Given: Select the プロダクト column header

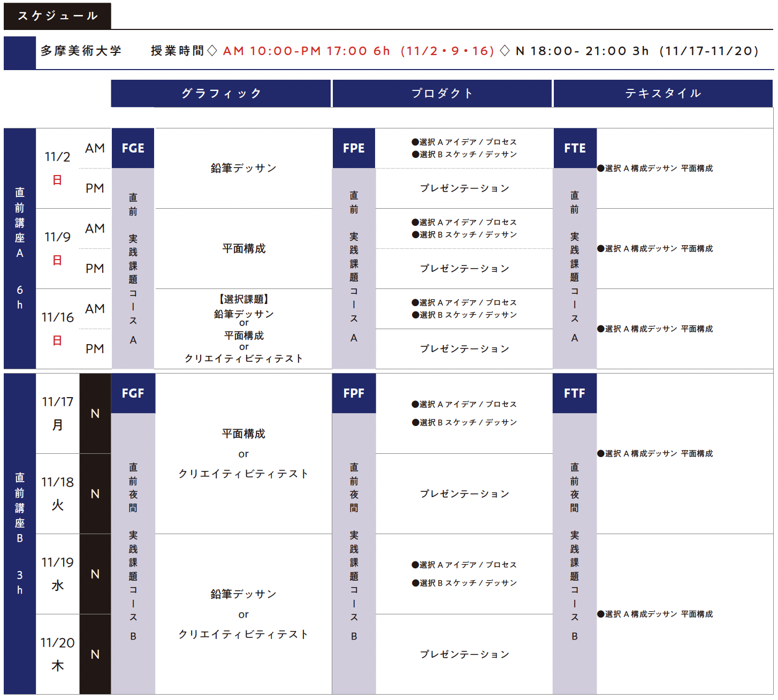Looking at the screenshot, I should (442, 94).
